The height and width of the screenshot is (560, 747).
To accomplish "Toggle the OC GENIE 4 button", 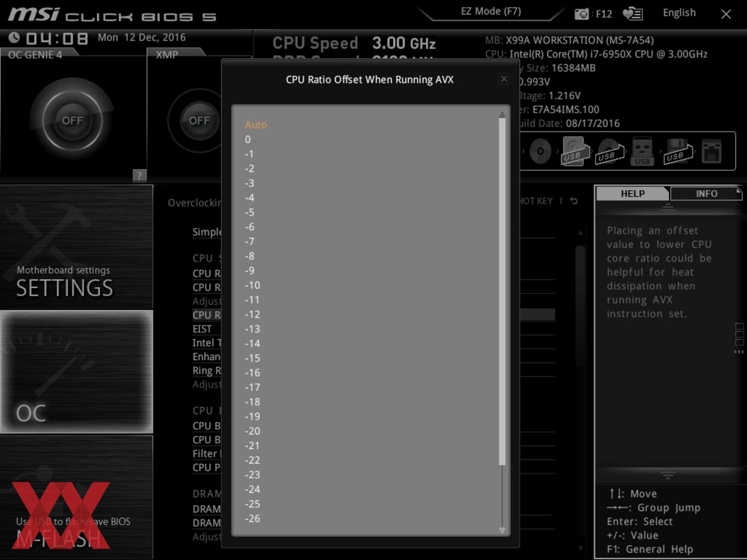I will click(x=72, y=120).
